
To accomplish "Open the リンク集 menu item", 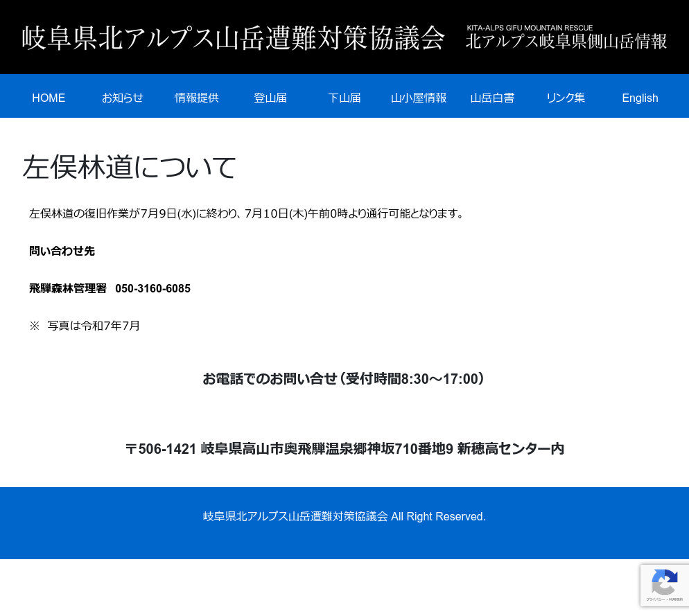I will pyautogui.click(x=566, y=98).
